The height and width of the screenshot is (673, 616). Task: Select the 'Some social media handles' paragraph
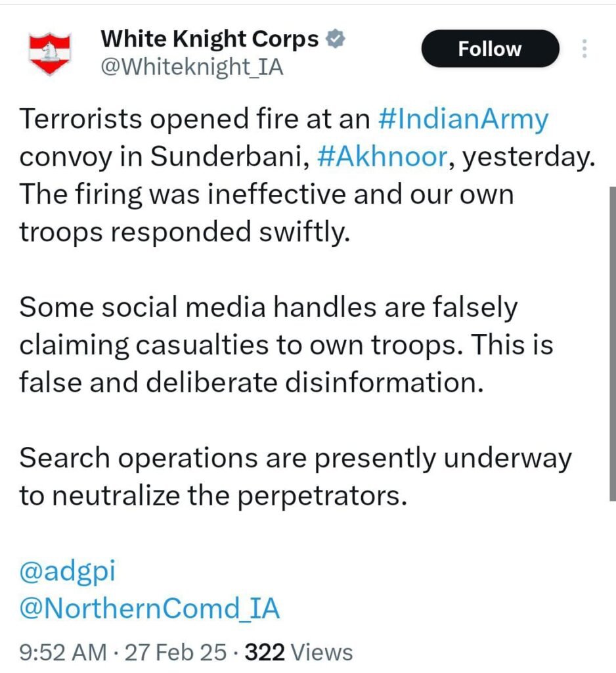276,345
